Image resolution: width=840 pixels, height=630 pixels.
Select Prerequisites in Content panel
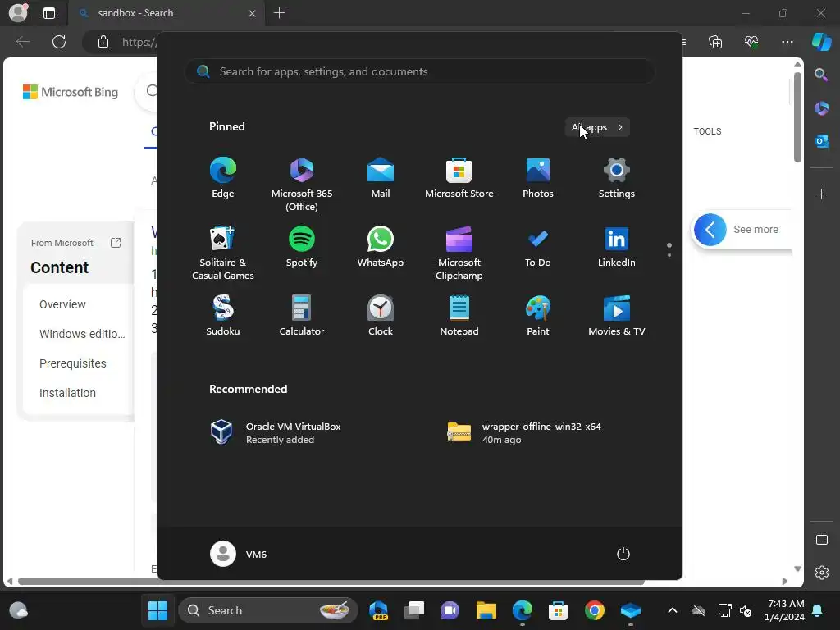point(73,363)
